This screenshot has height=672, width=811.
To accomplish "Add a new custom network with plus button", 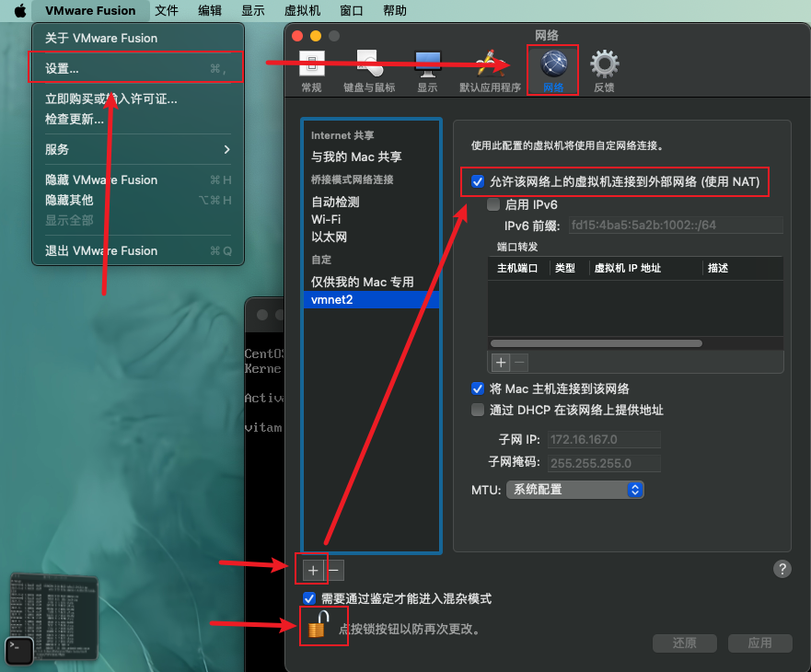I will tap(313, 571).
